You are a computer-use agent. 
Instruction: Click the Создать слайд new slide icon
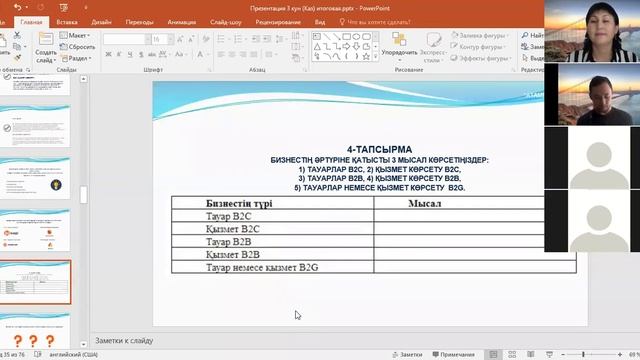click(x=45, y=39)
